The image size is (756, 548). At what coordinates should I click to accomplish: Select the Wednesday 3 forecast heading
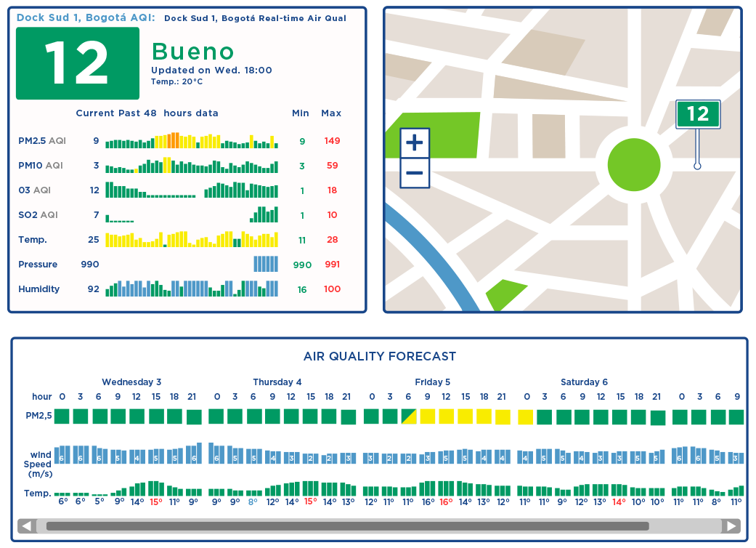pos(131,382)
